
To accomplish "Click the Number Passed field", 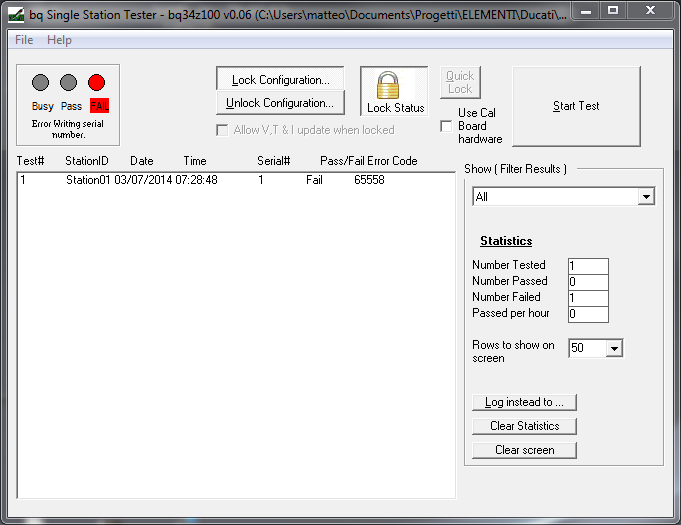I will [x=588, y=282].
